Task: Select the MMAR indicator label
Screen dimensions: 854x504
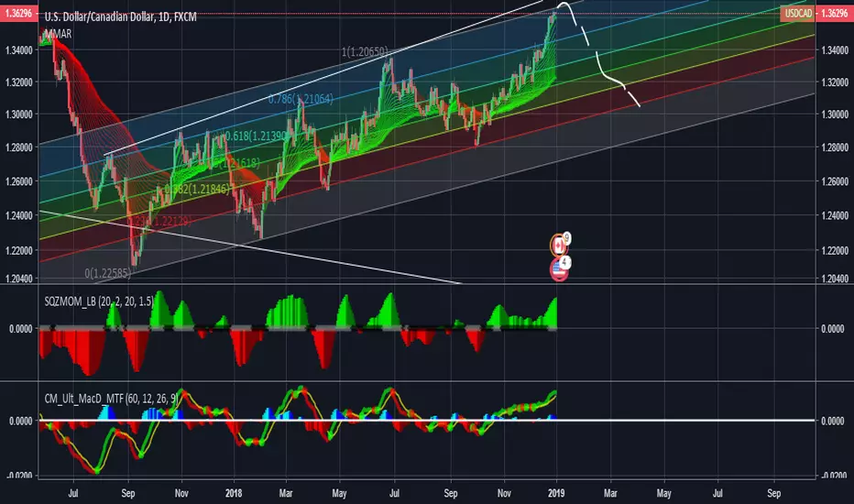Action: 58,34
